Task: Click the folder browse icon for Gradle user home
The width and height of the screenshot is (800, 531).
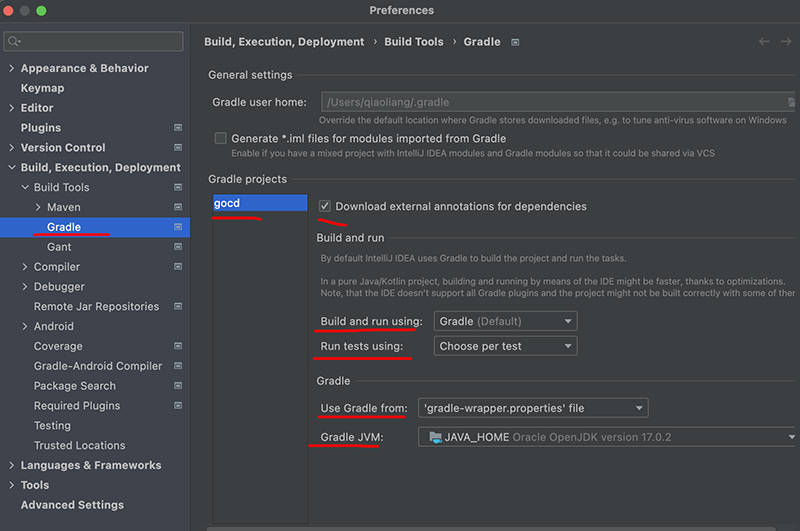Action: [791, 102]
